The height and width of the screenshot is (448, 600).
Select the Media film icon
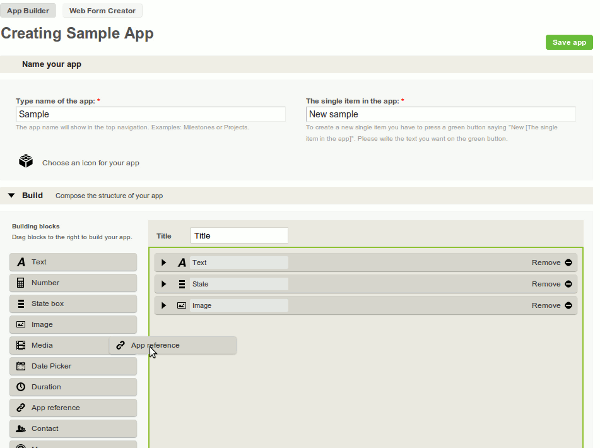tap(21, 345)
